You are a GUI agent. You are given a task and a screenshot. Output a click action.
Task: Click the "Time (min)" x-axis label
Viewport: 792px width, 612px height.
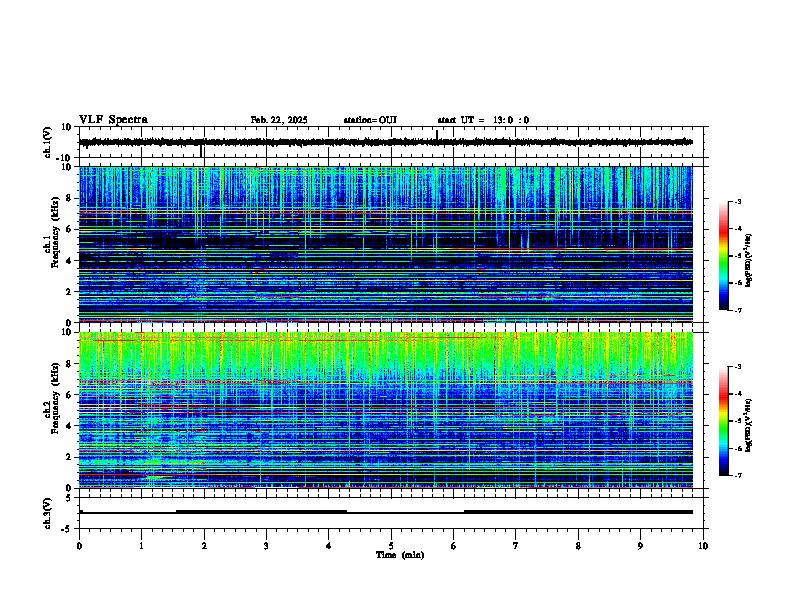[400, 555]
